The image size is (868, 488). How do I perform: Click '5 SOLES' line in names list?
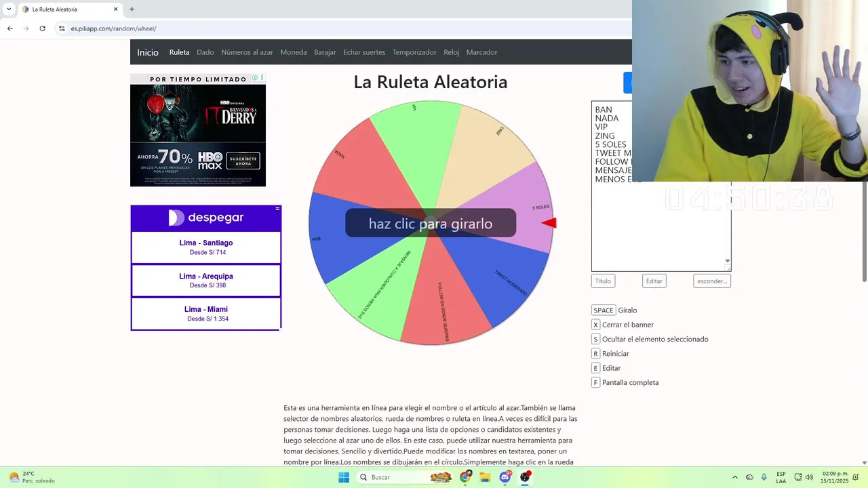pos(611,145)
